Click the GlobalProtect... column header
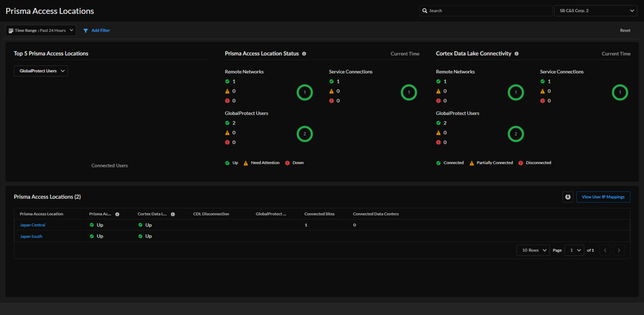The width and height of the screenshot is (644, 315). (271, 214)
